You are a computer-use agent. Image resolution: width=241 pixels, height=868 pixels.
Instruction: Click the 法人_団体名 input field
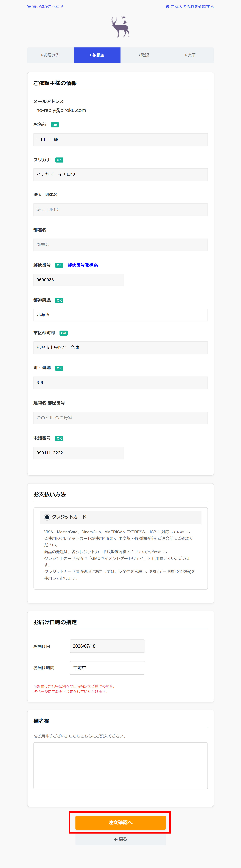point(120,210)
